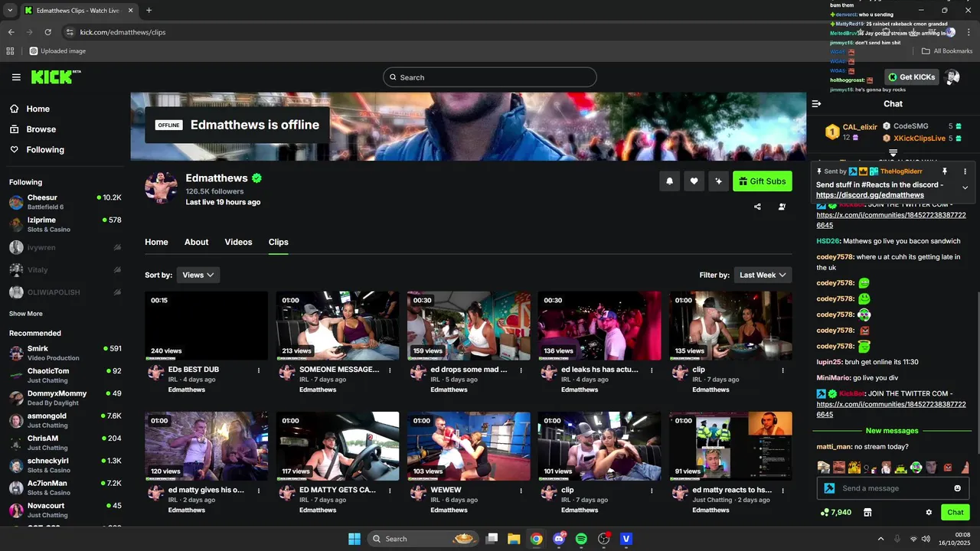Open Chrome tab search dropdown
The width and height of the screenshot is (980, 551).
(x=10, y=11)
